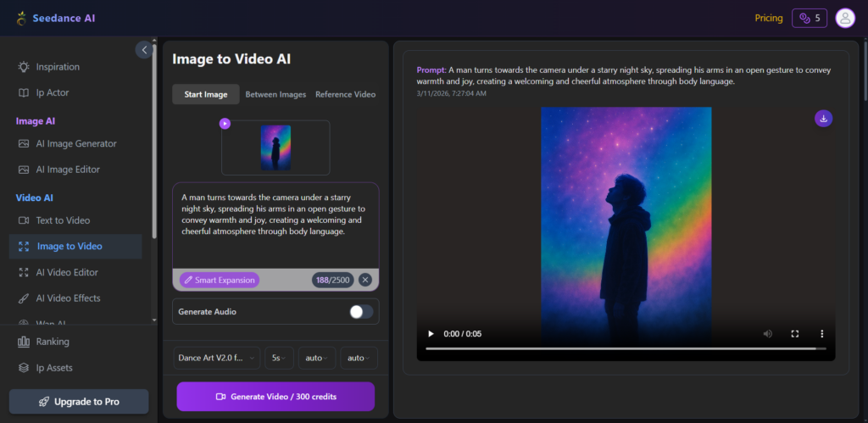
Task: Play the generated video
Action: point(431,334)
